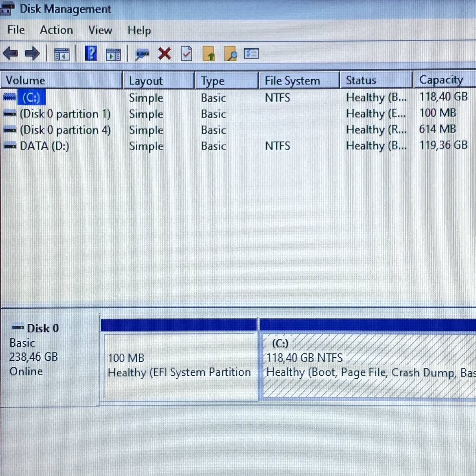Click Healthy (R... status cell
Image resolution: width=476 pixels, height=476 pixels.
pyautogui.click(x=376, y=129)
